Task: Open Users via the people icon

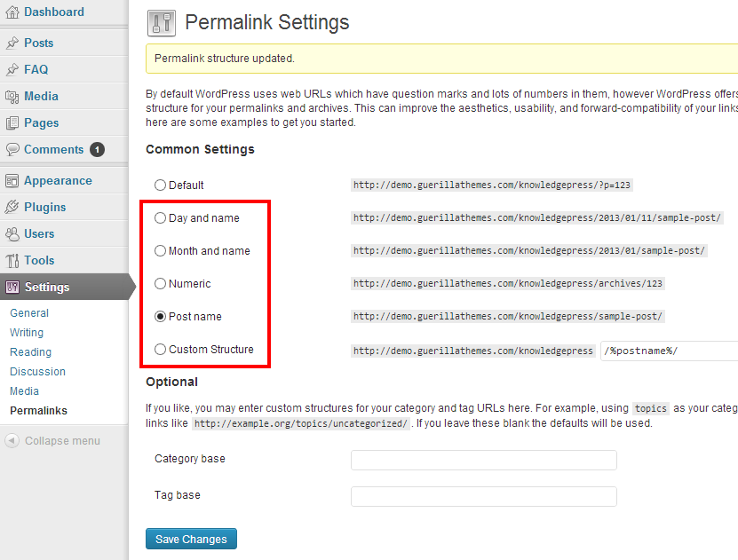Action: pos(12,233)
